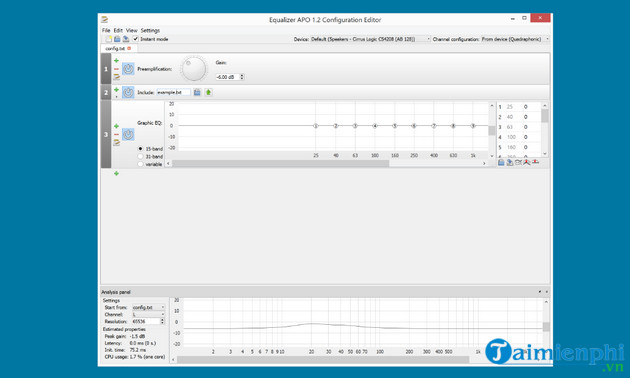Click the Analysis graph vertical scrollbar

coord(546,327)
